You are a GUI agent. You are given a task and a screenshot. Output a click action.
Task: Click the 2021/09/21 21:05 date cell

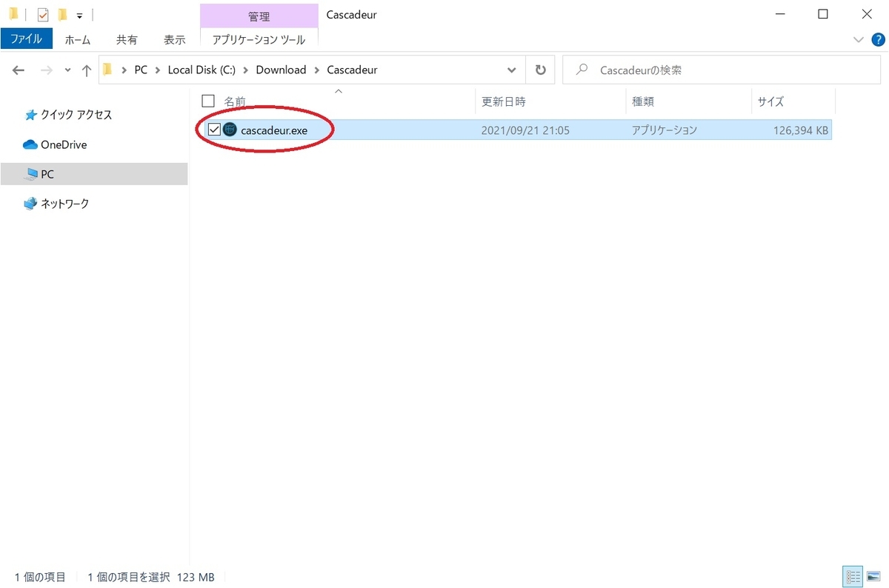point(525,130)
